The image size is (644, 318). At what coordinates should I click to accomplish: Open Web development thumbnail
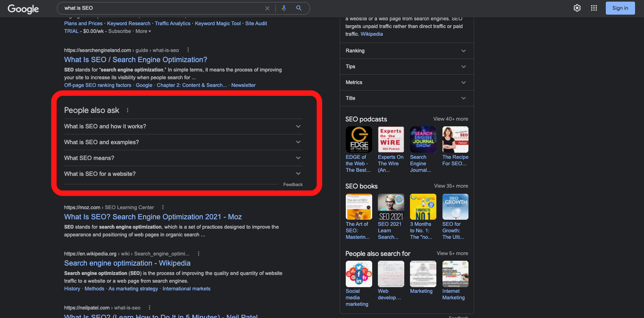[x=391, y=274]
